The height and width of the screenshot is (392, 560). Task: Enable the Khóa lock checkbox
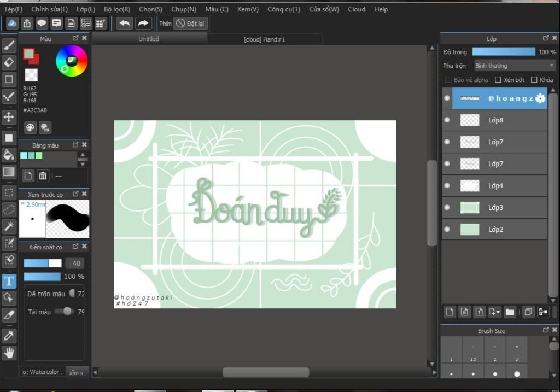tap(534, 80)
